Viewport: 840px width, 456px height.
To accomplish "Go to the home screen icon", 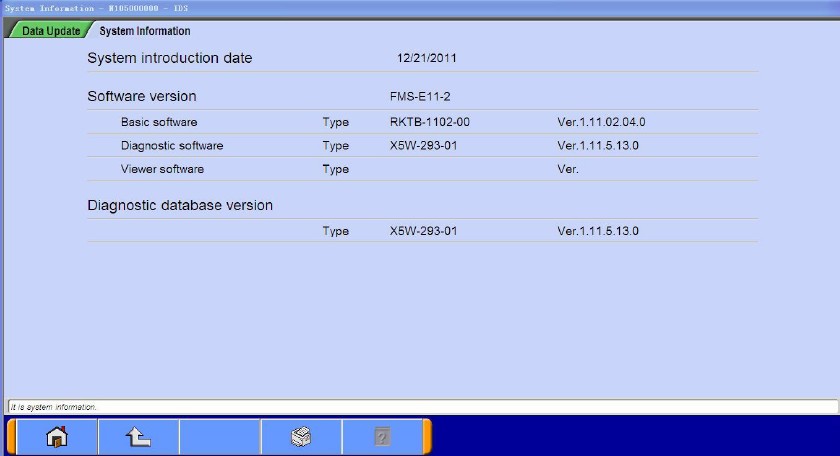I will click(x=57, y=437).
